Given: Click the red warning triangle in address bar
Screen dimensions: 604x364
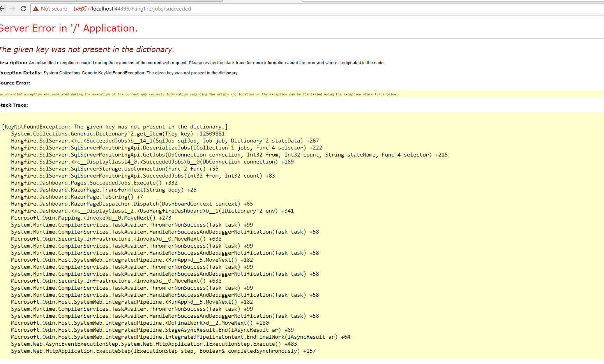Looking at the screenshot, I should tap(36, 8).
